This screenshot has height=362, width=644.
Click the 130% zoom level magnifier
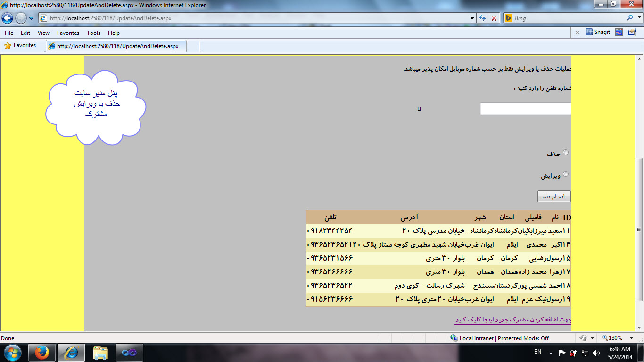click(x=605, y=338)
